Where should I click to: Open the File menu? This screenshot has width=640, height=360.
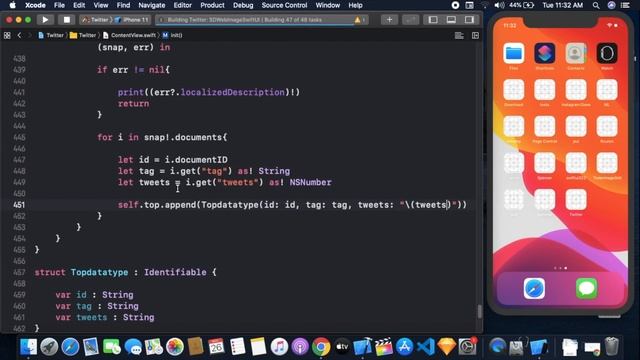click(59, 5)
